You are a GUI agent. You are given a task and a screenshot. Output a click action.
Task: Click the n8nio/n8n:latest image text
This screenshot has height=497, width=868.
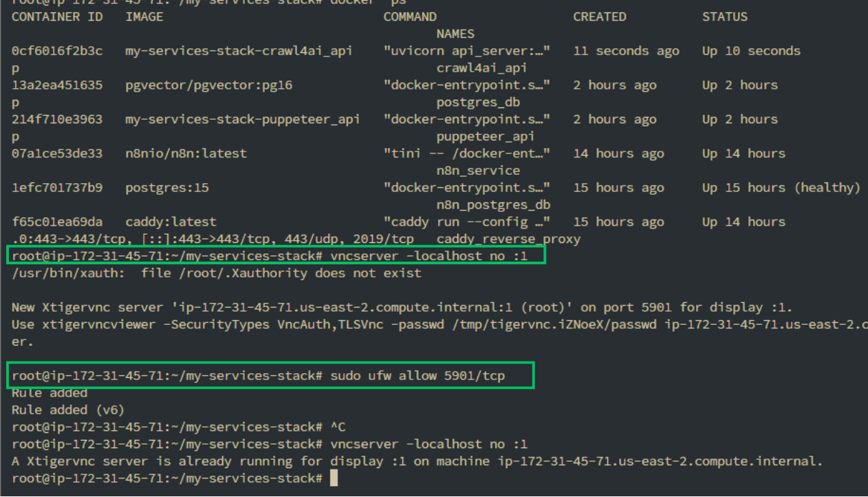coord(186,154)
